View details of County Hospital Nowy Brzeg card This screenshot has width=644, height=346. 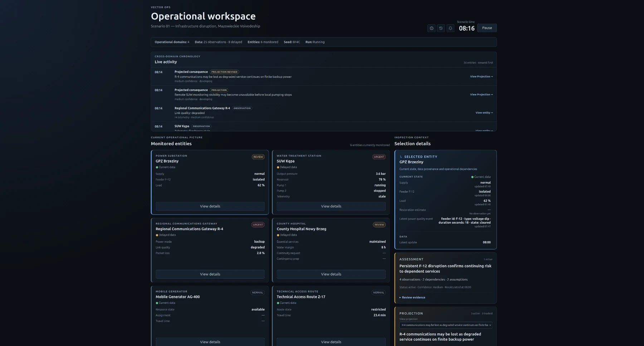point(331,274)
